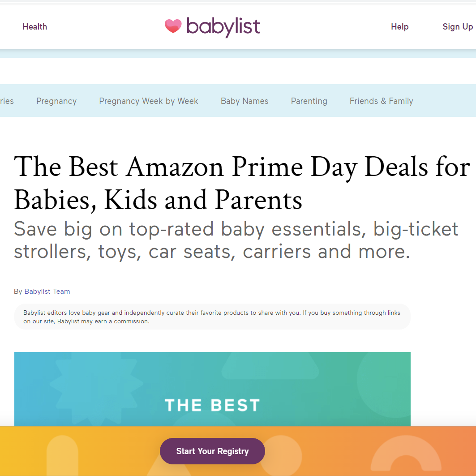The image size is (476, 476).
Task: Go to the Baby Names tab
Action: 244,101
